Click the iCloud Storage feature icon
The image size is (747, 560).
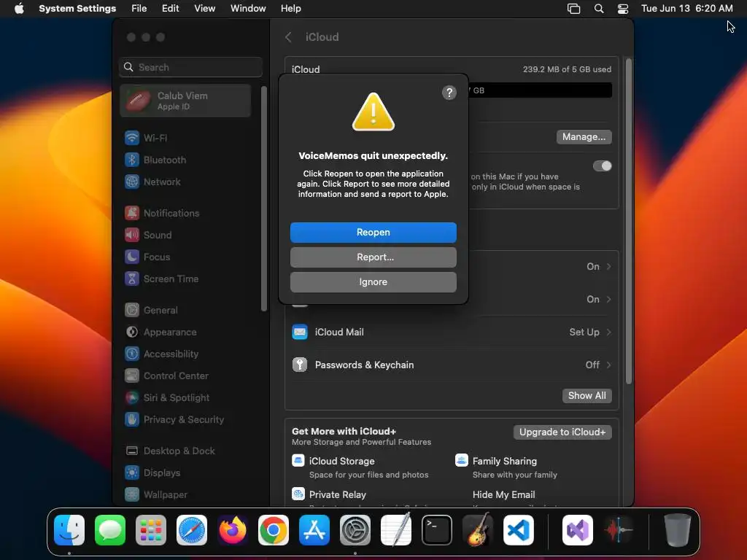point(298,461)
